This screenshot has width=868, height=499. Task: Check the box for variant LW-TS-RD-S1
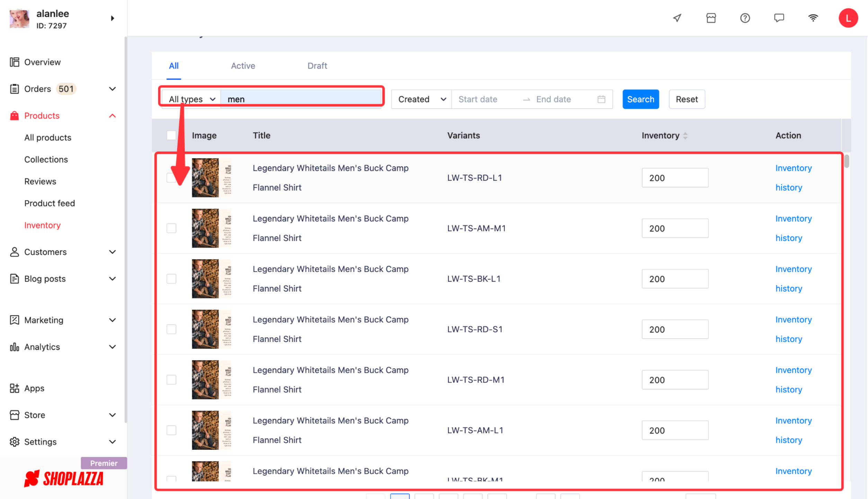tap(171, 329)
